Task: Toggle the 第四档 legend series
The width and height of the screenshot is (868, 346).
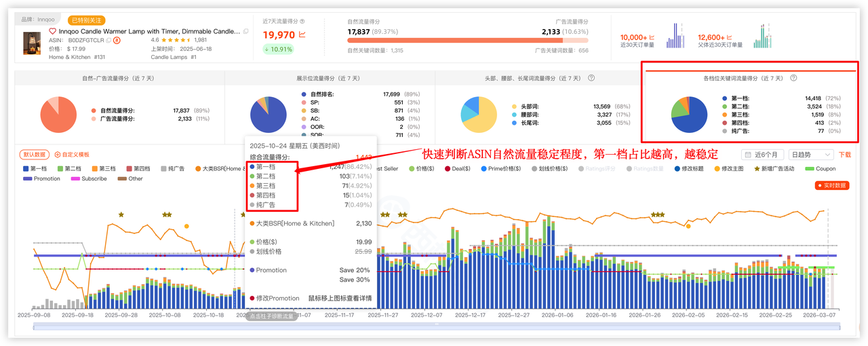Action: 138,168
